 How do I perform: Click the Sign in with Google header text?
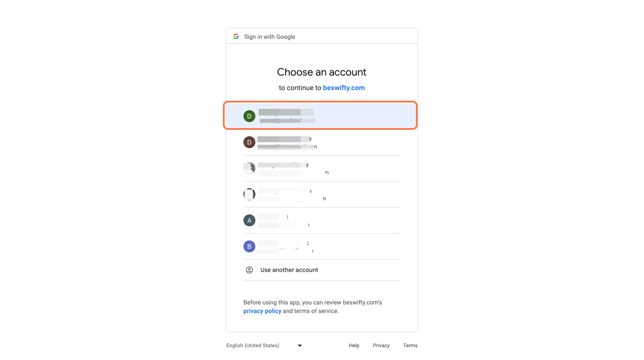pos(269,37)
